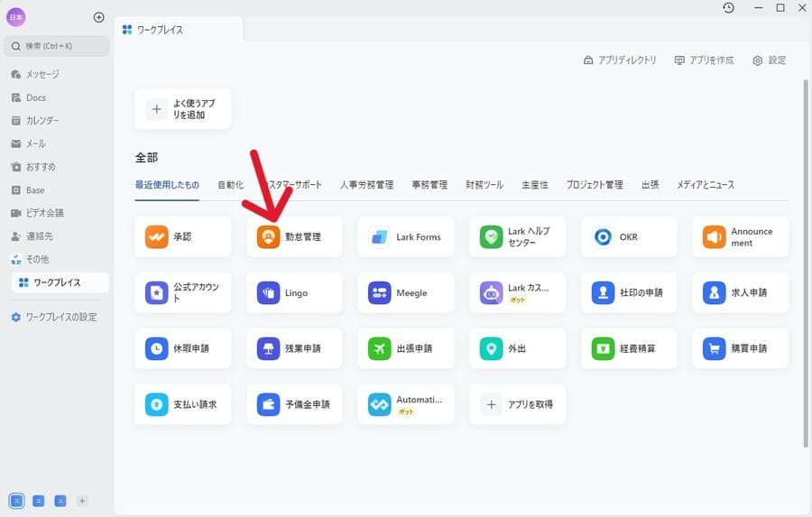Open history clock icon in title bar
Screen dimensions: 812x517
[729, 8]
